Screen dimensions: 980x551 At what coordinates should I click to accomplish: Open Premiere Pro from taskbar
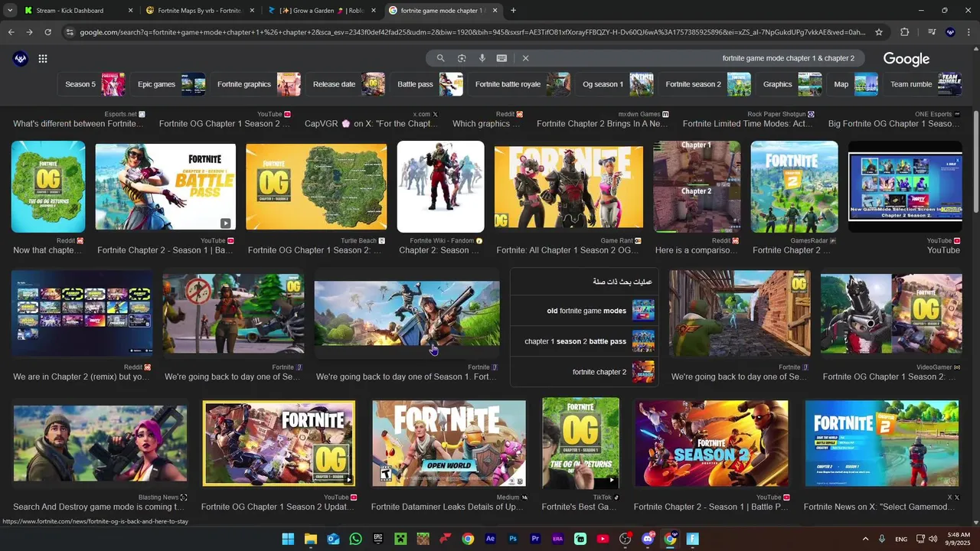(x=535, y=539)
